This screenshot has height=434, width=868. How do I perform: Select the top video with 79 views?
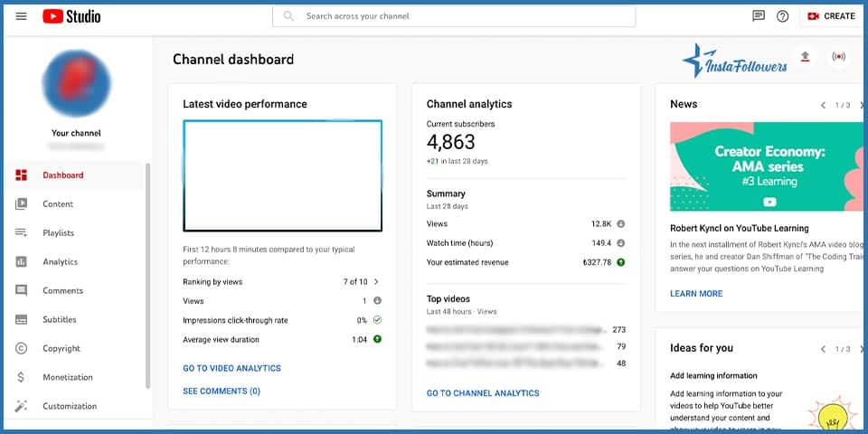point(526,346)
